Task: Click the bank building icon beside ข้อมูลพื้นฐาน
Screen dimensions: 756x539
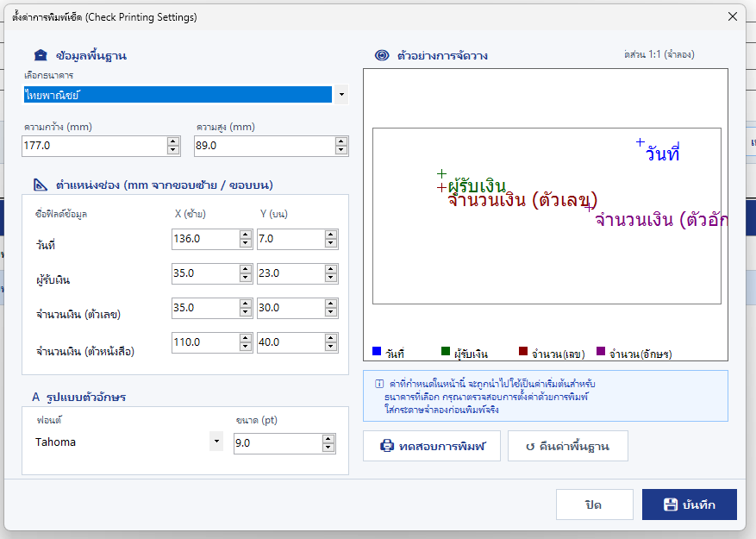Action: (x=41, y=55)
